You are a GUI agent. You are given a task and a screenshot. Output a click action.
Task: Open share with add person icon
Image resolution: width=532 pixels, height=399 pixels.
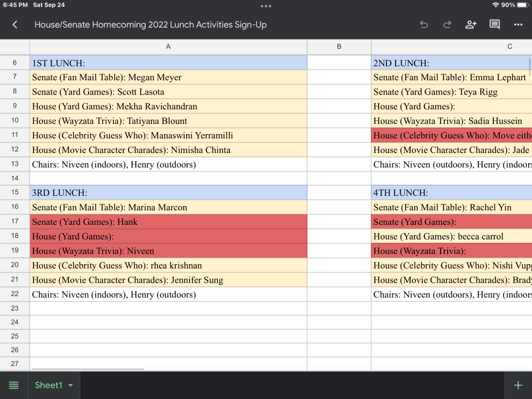470,25
